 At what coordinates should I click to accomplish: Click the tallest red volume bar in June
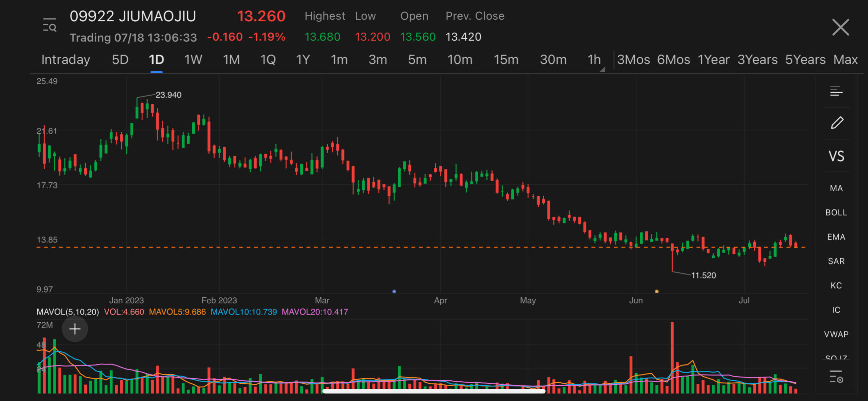(672, 357)
